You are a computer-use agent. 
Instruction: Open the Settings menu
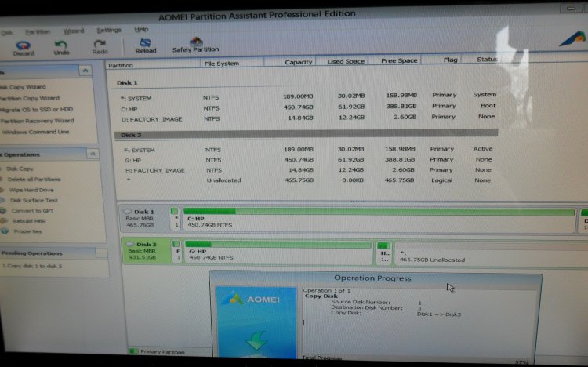coord(109,30)
